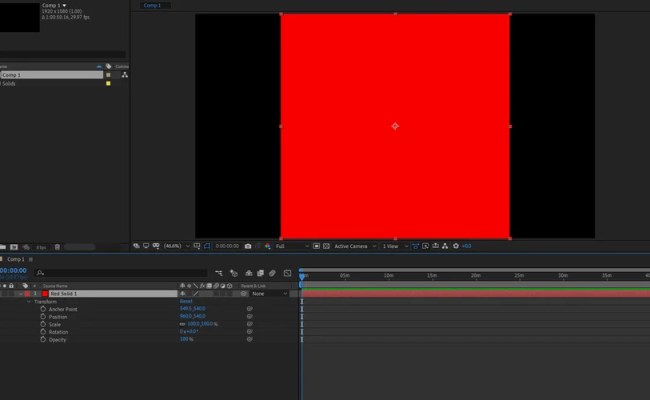Click timeline current time 00:00:00 display
The image size is (650, 400).
13,270
